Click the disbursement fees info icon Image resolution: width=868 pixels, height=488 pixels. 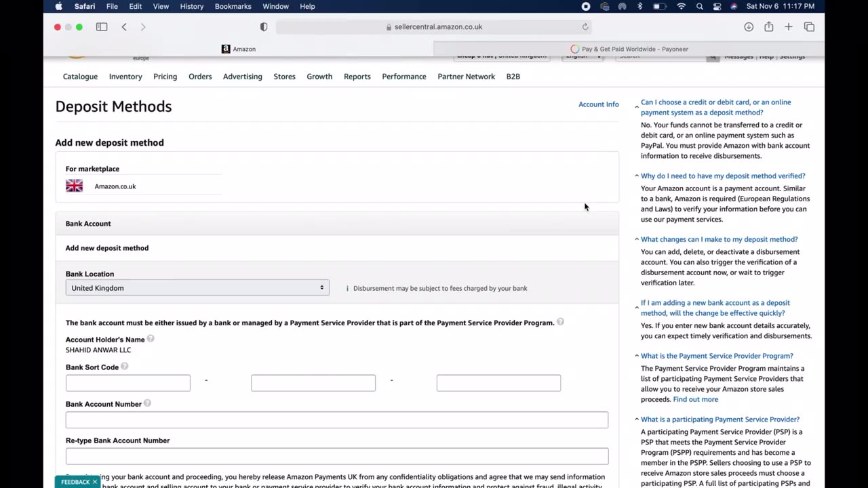click(347, 288)
